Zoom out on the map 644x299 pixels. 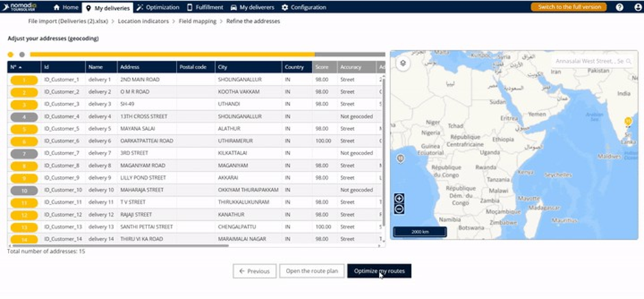(x=399, y=208)
